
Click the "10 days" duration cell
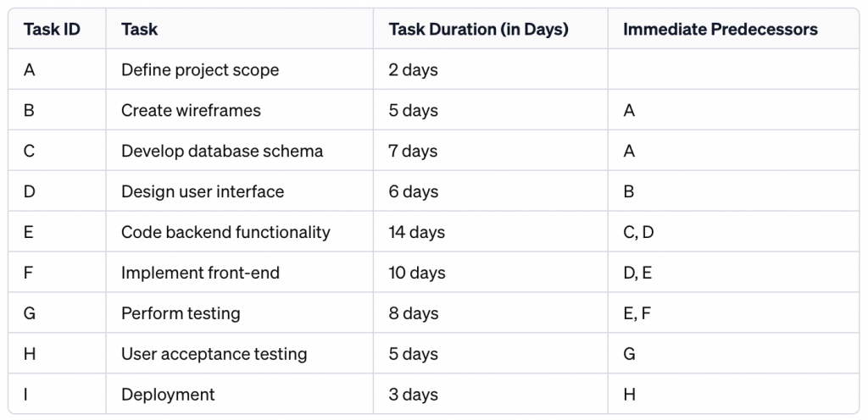pos(416,273)
